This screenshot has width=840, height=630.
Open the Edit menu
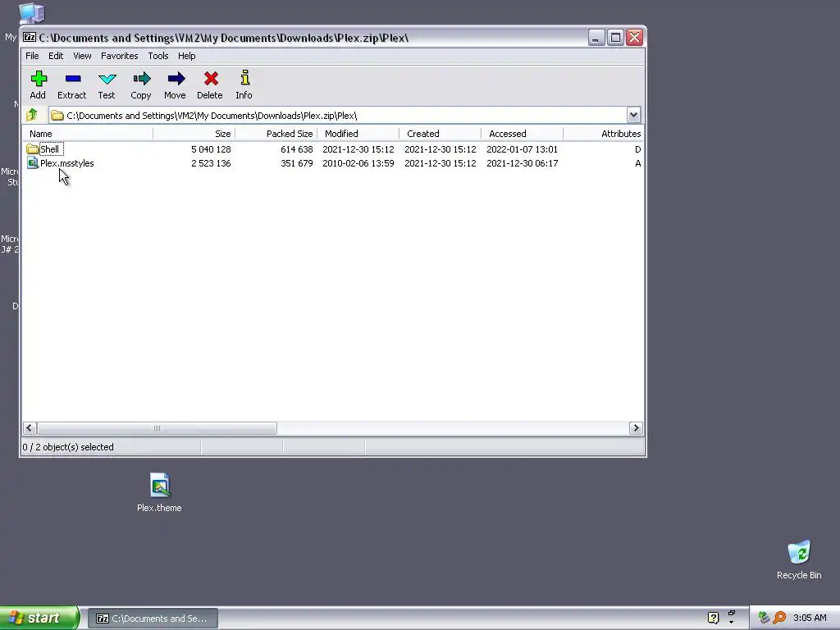coord(56,56)
